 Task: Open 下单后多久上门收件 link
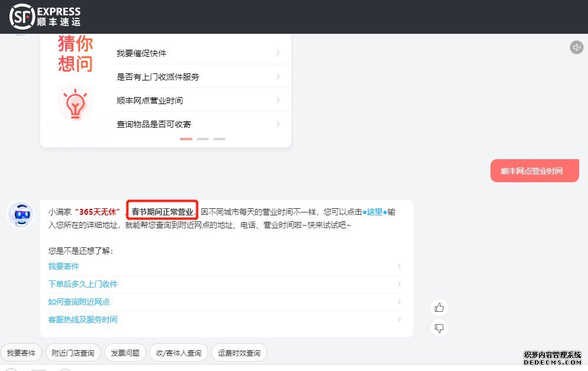coord(83,284)
